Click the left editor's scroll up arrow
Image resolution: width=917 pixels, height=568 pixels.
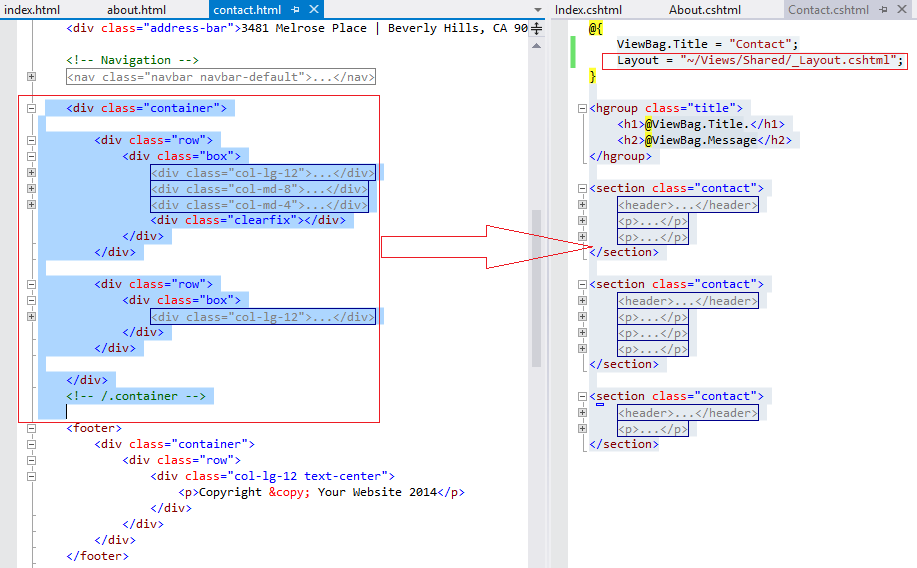coord(536,46)
